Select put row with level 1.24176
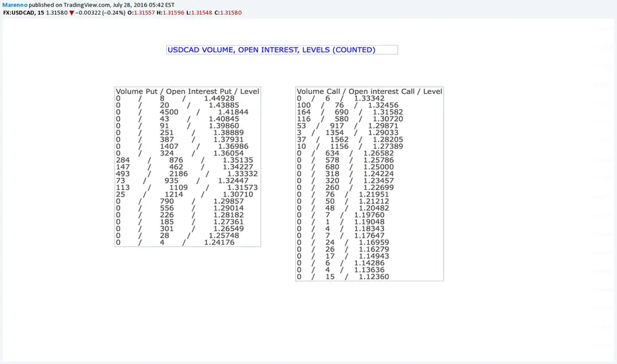This screenshot has height=364, width=617. pos(175,242)
